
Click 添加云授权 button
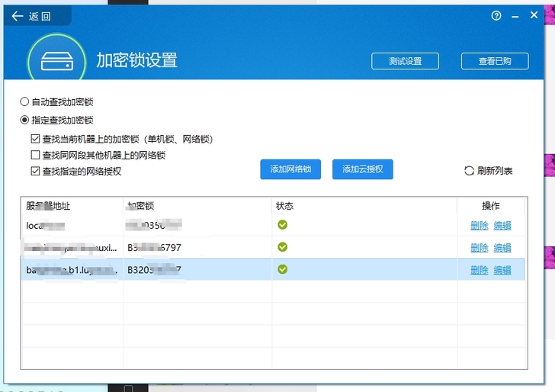pos(362,169)
